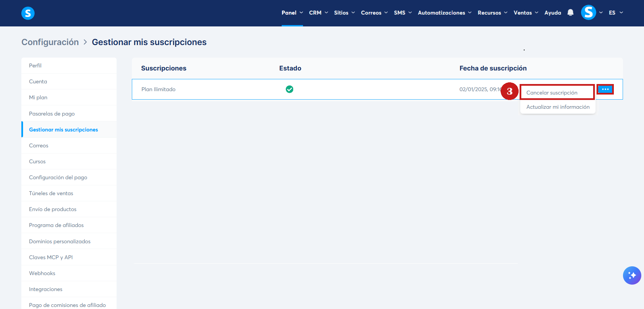Click the Estado column header
Viewport: 644px width, 309px height.
click(290, 68)
